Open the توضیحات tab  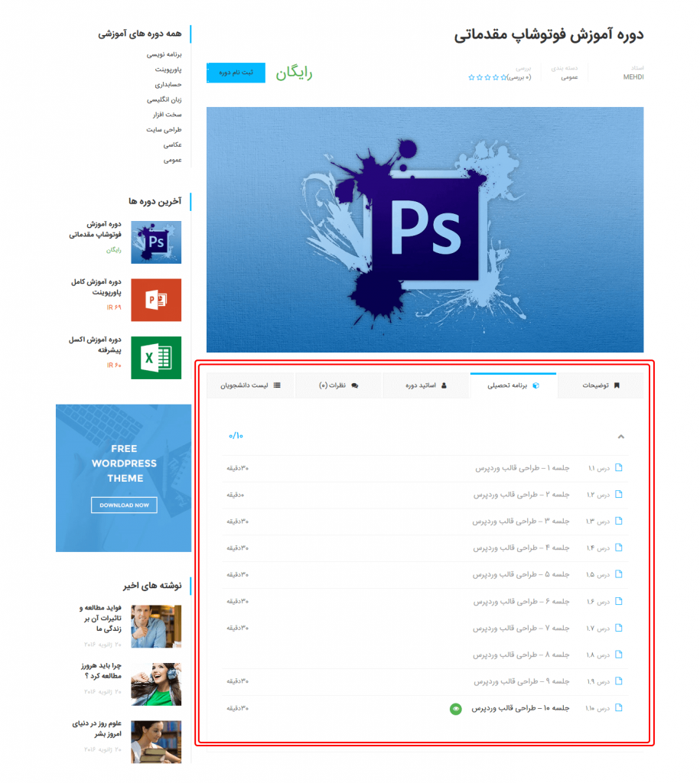click(600, 385)
